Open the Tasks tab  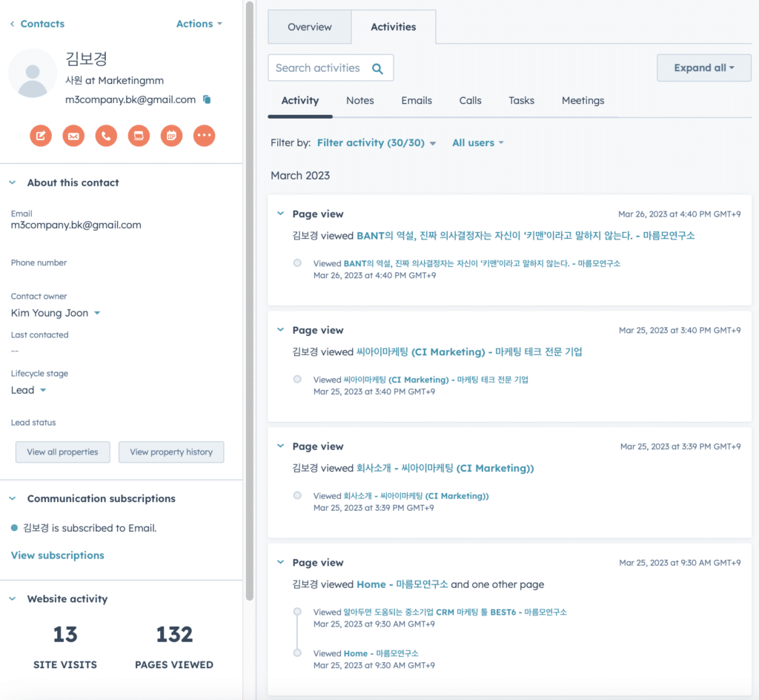pyautogui.click(x=521, y=101)
